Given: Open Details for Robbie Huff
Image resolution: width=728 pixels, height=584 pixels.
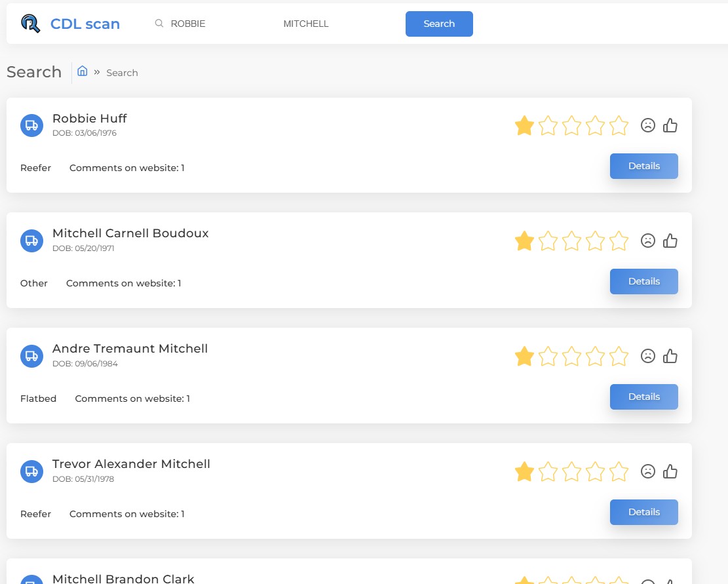Looking at the screenshot, I should click(643, 166).
